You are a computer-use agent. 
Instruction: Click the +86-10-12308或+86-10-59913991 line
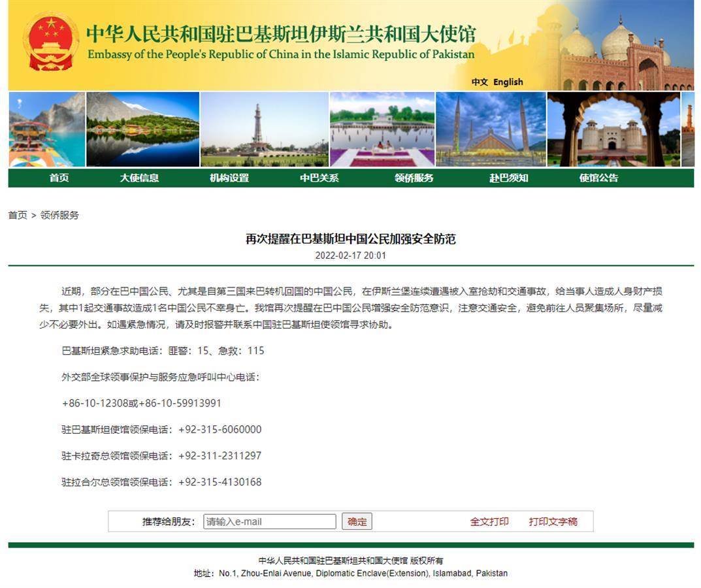coord(142,403)
